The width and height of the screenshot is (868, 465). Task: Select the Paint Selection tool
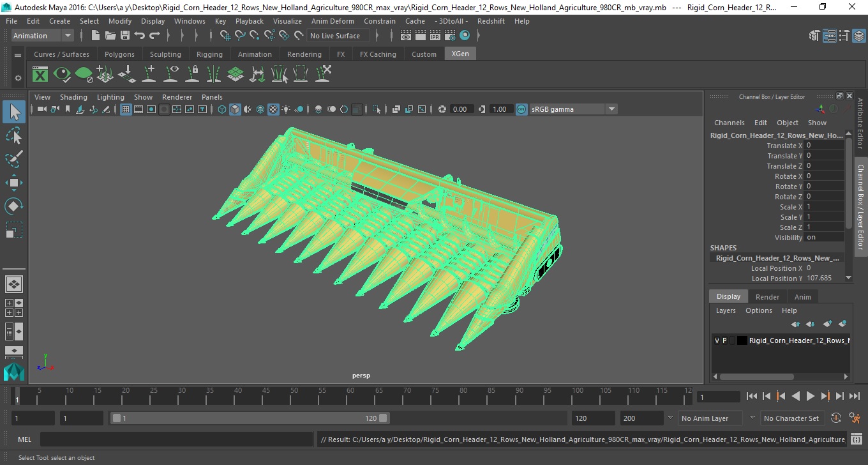[x=14, y=159]
